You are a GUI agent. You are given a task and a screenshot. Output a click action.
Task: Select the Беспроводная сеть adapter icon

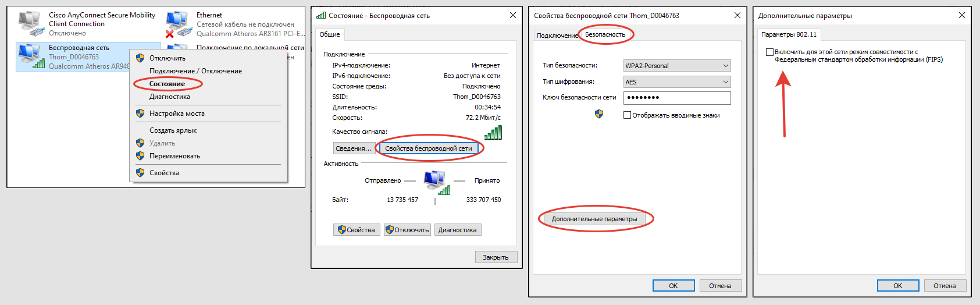31,56
